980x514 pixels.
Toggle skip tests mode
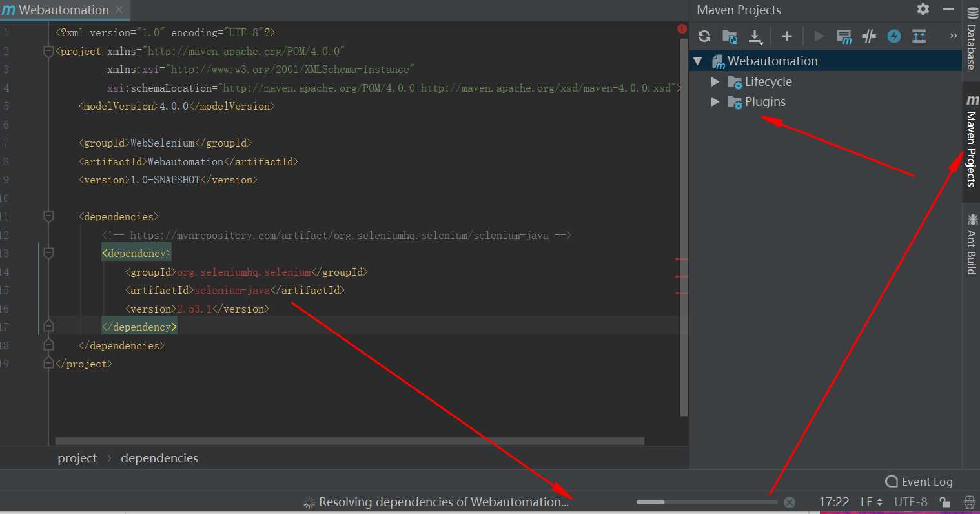(894, 36)
